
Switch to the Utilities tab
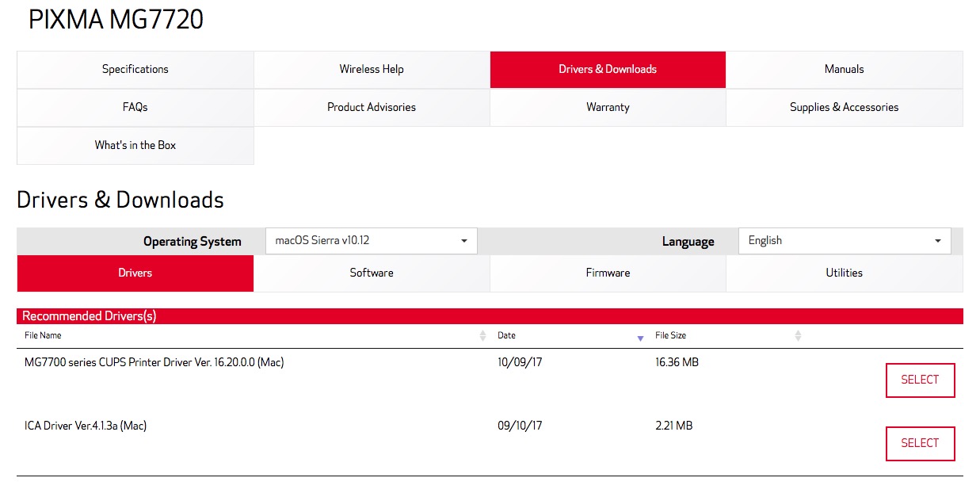[844, 273]
